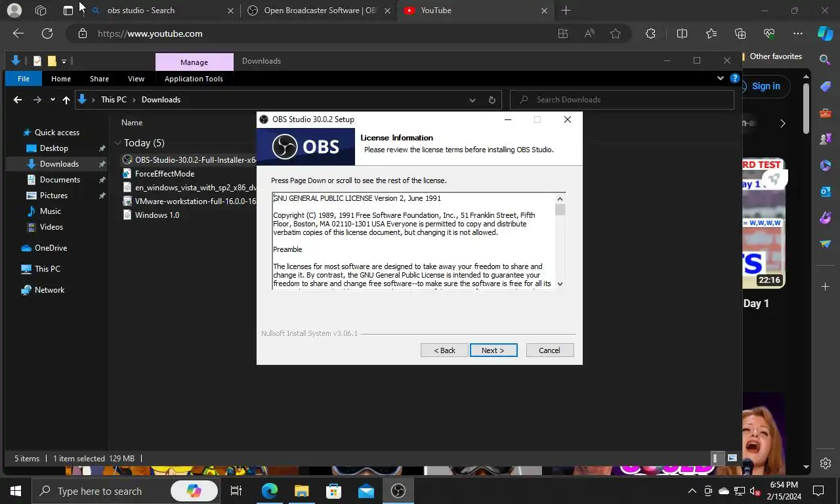Open the View ribbon tab
Viewport: 840px width, 504px height.
[136, 79]
